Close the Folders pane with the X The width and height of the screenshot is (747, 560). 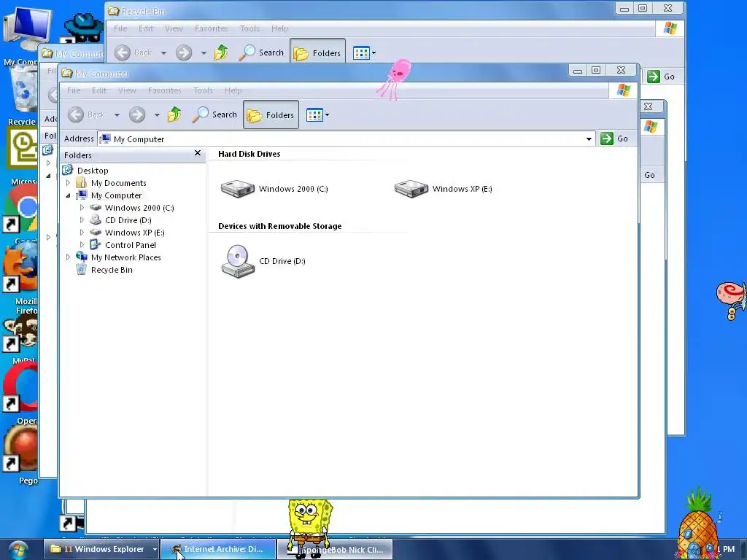[198, 153]
